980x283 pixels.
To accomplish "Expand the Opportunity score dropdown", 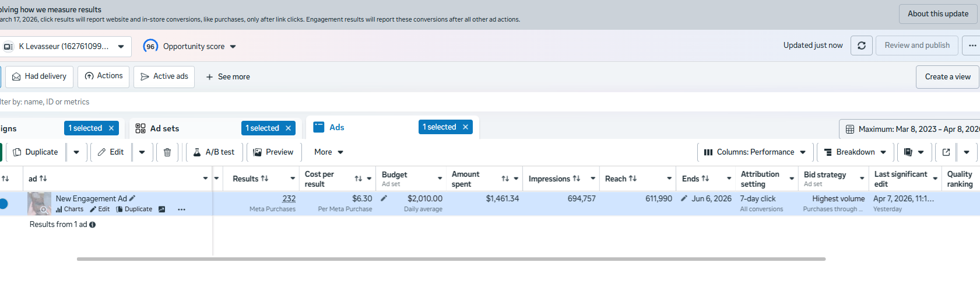I will [233, 47].
